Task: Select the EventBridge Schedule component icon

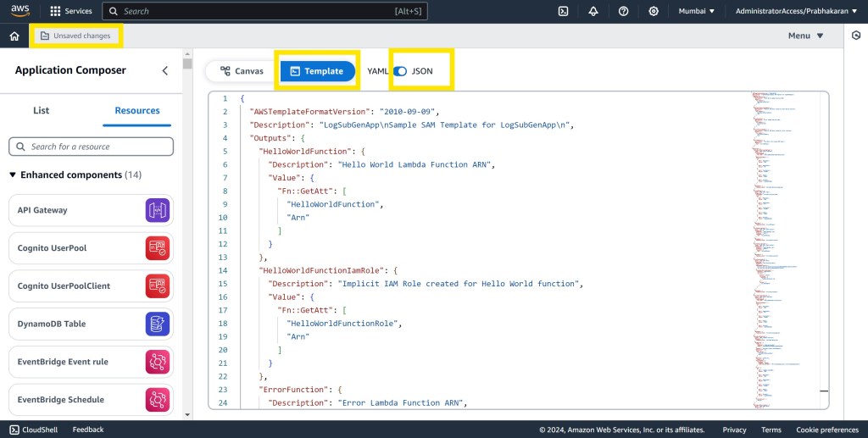Action: 158,400
